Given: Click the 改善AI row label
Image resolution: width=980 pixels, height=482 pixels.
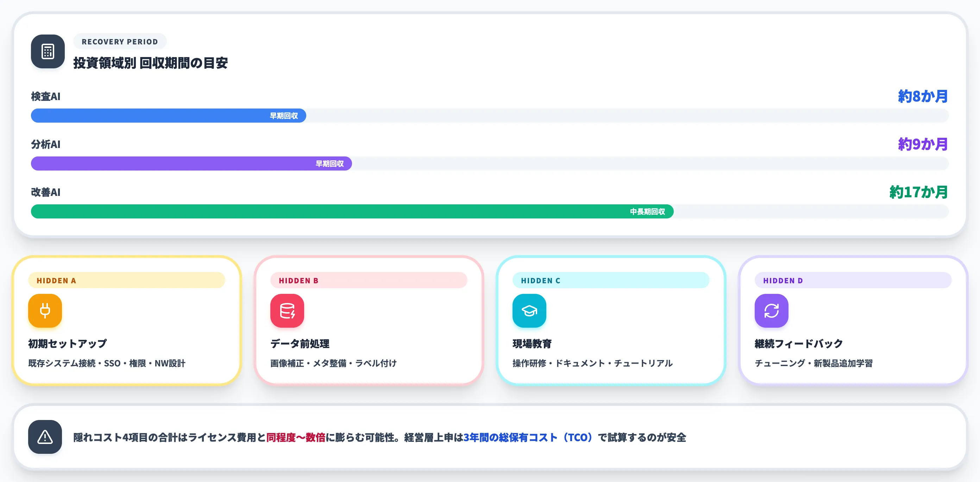Looking at the screenshot, I should pos(46,192).
